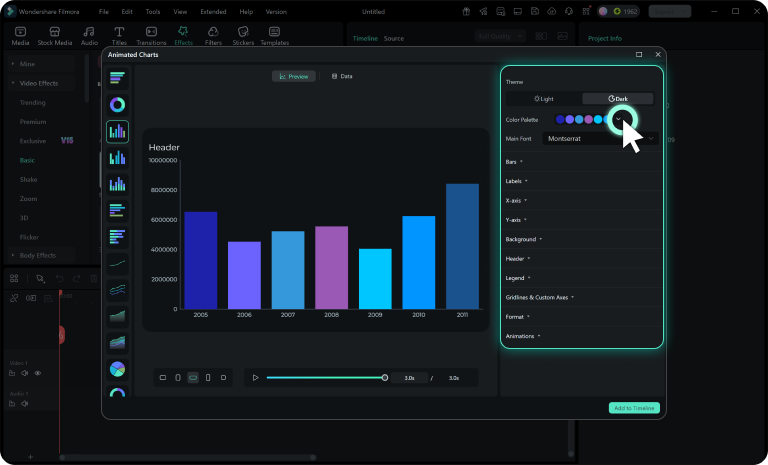
Task: Select the horizontal bar chart at list top
Action: (118, 78)
